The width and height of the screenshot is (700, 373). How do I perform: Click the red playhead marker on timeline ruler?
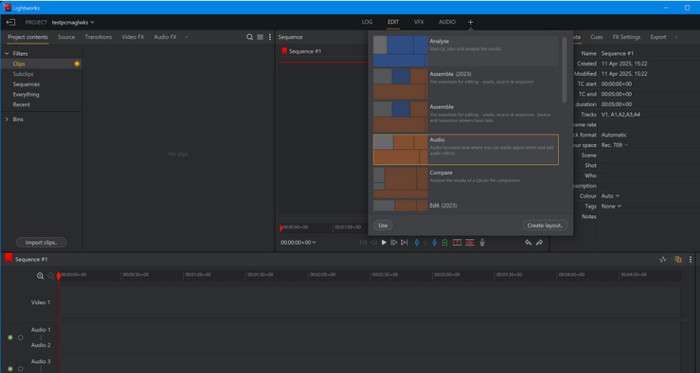[58, 276]
